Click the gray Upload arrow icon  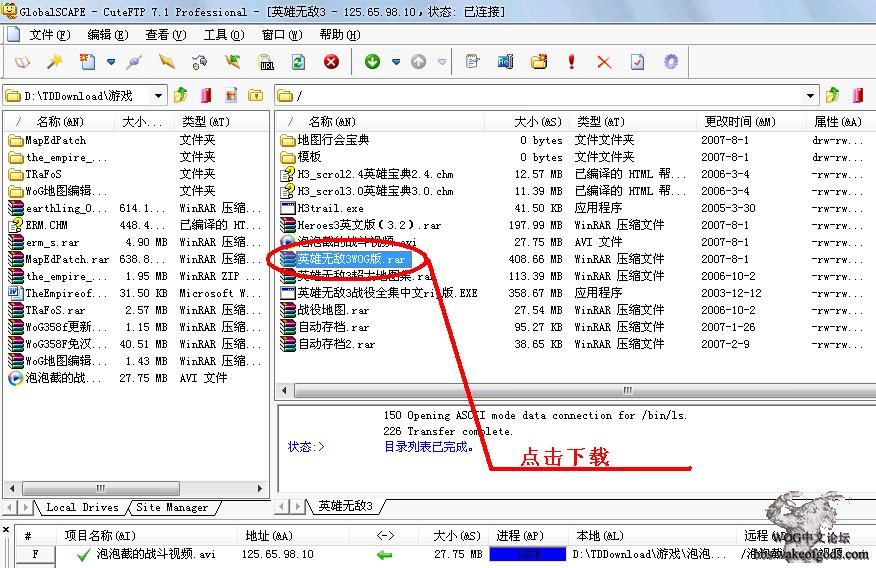pos(418,61)
